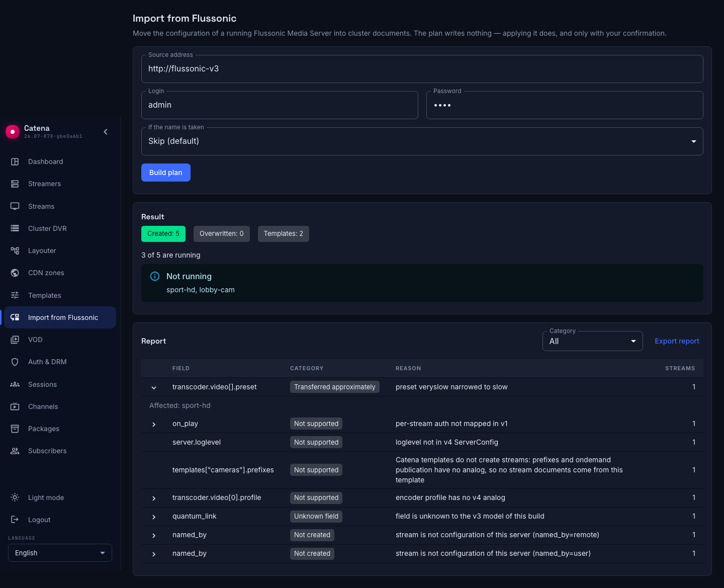This screenshot has width=724, height=588.
Task: Click the 'server.loglevel' field cell
Action: [197, 442]
